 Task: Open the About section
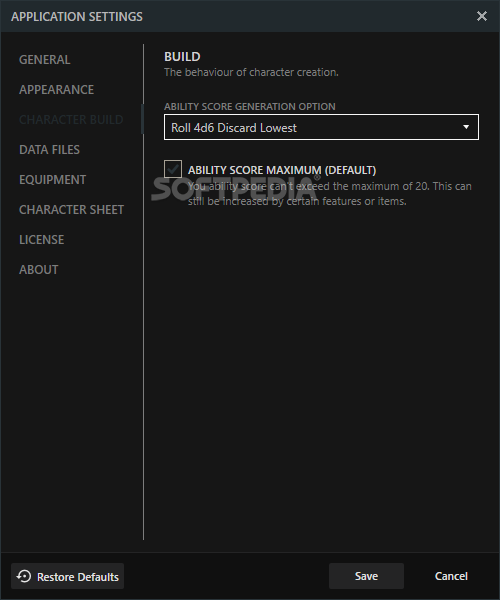click(x=39, y=269)
